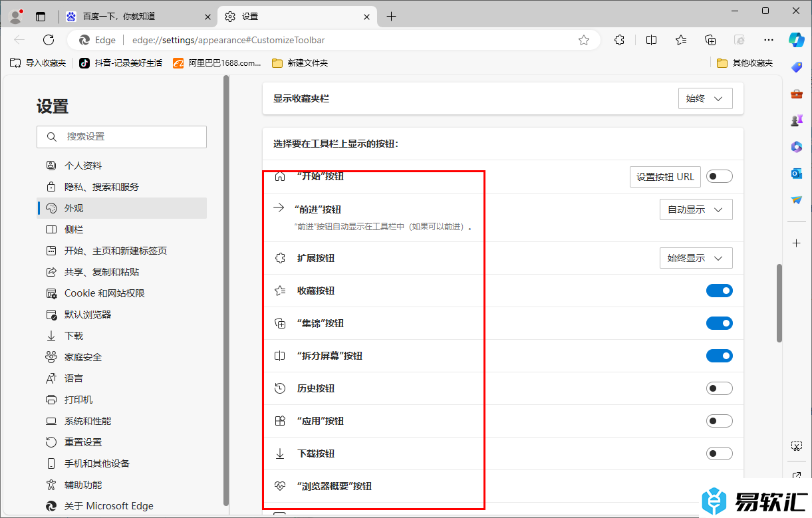
Task: Open 重置设置 section
Action: click(x=122, y=442)
